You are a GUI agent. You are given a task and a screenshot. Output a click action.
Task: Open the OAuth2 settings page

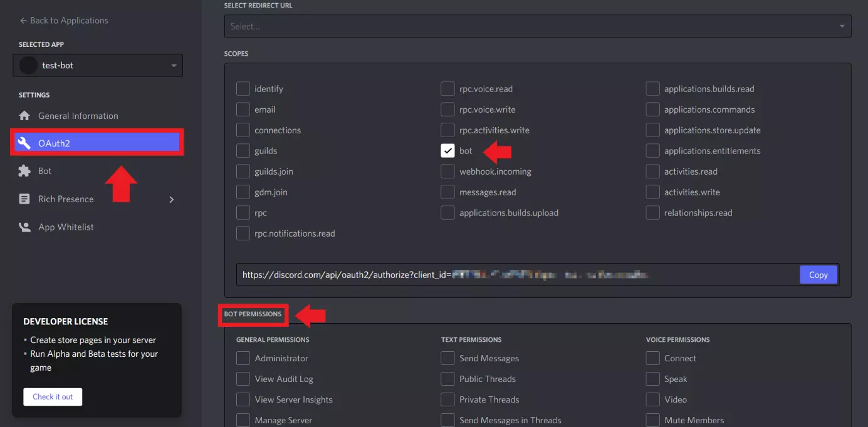98,143
